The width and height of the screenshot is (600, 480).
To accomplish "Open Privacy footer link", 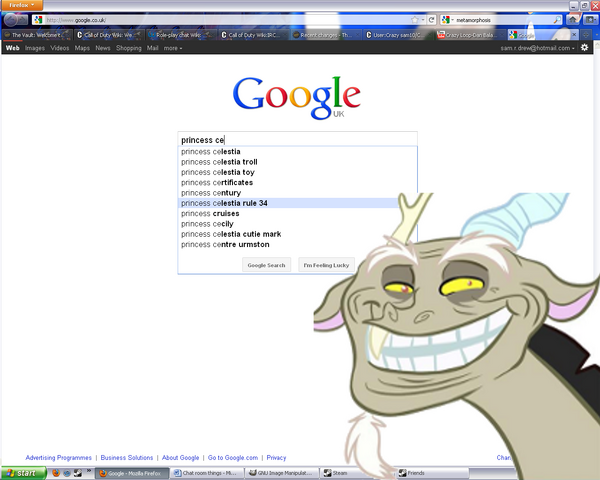I will pyautogui.click(x=276, y=458).
